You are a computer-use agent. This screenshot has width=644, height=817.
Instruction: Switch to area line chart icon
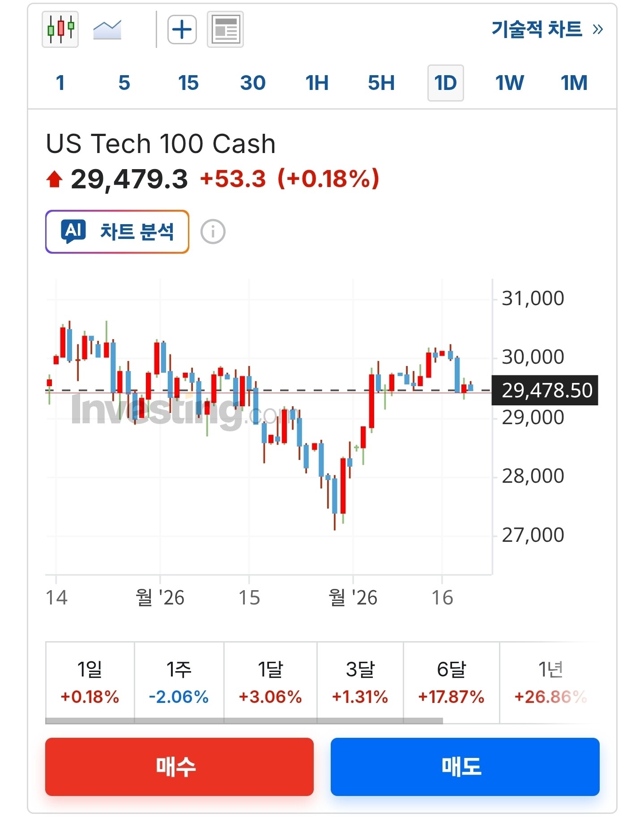pos(107,30)
